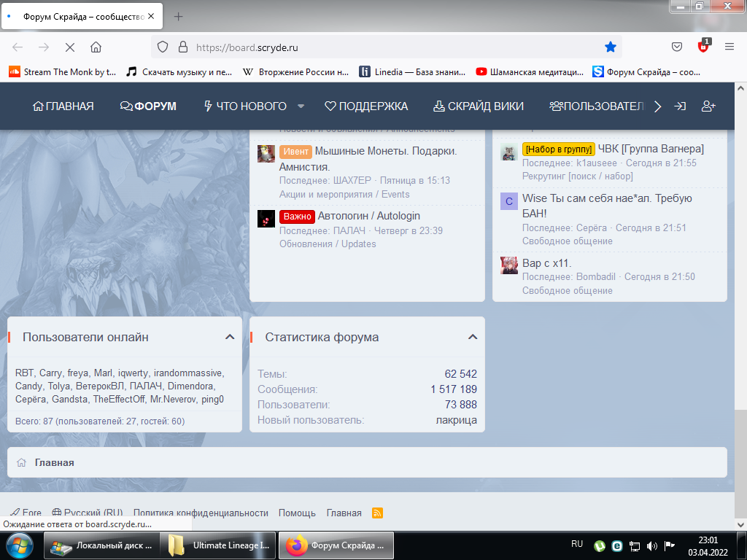The width and height of the screenshot is (747, 560).
Task: Click the register user-plus icon
Action: (x=708, y=106)
